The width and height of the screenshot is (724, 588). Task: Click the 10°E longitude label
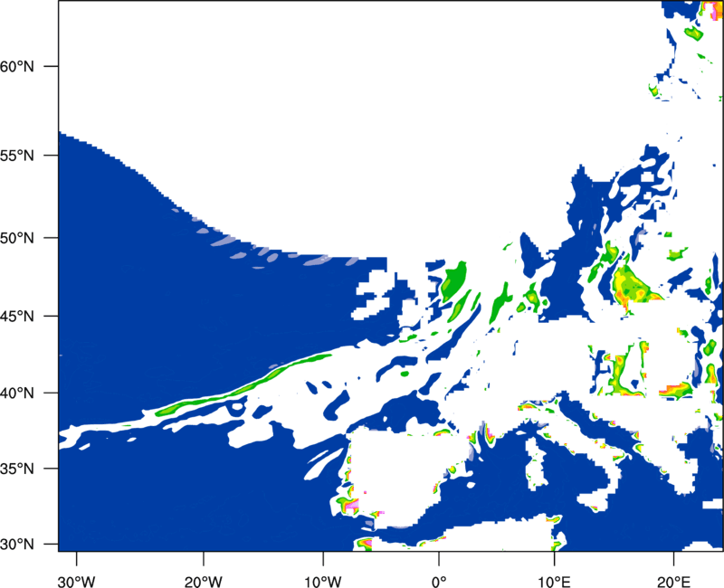(x=554, y=582)
